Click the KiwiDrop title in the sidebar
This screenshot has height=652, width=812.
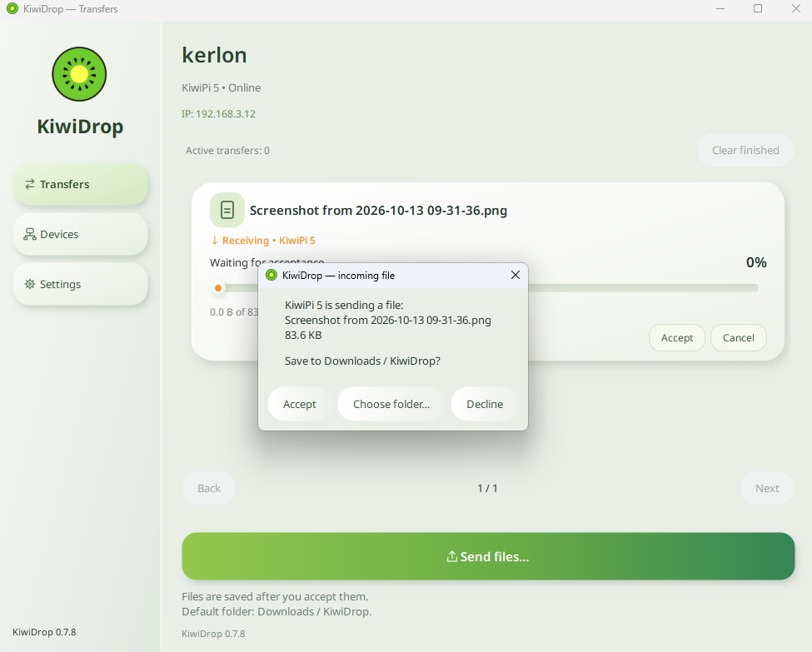click(80, 127)
